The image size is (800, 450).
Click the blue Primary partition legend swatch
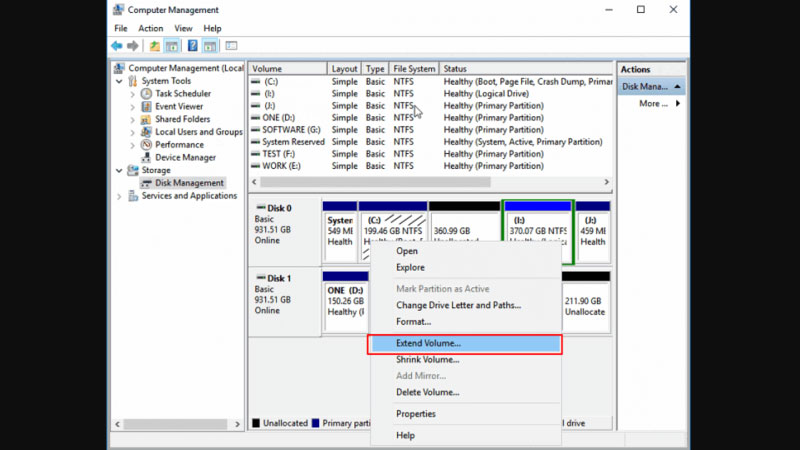(x=316, y=423)
